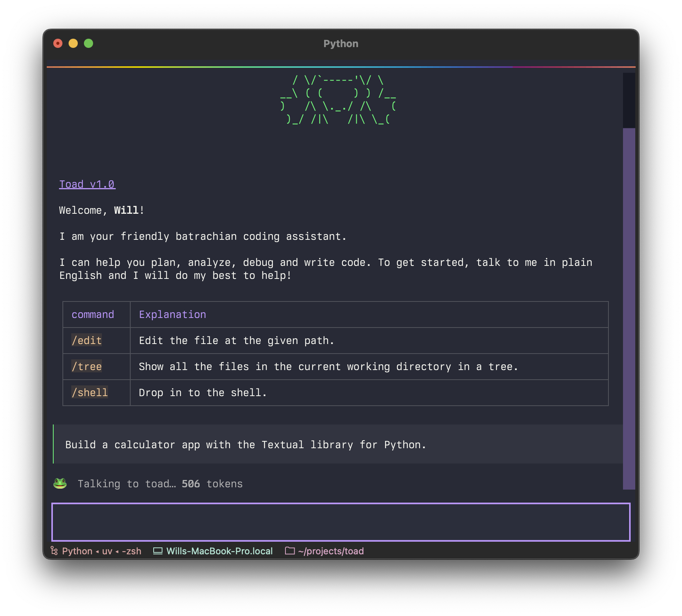The image size is (682, 616).
Task: Click the /shell command
Action: pyautogui.click(x=90, y=393)
